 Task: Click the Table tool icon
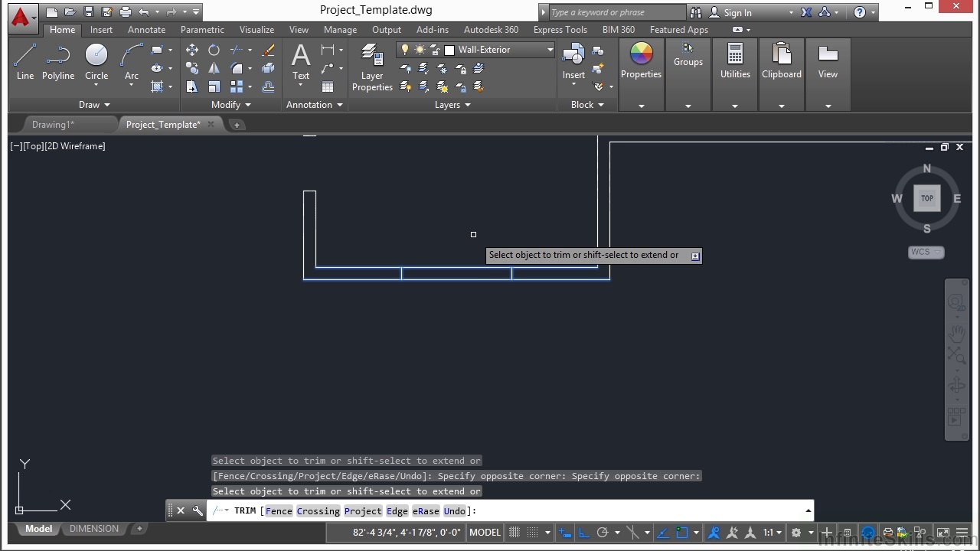click(x=328, y=86)
